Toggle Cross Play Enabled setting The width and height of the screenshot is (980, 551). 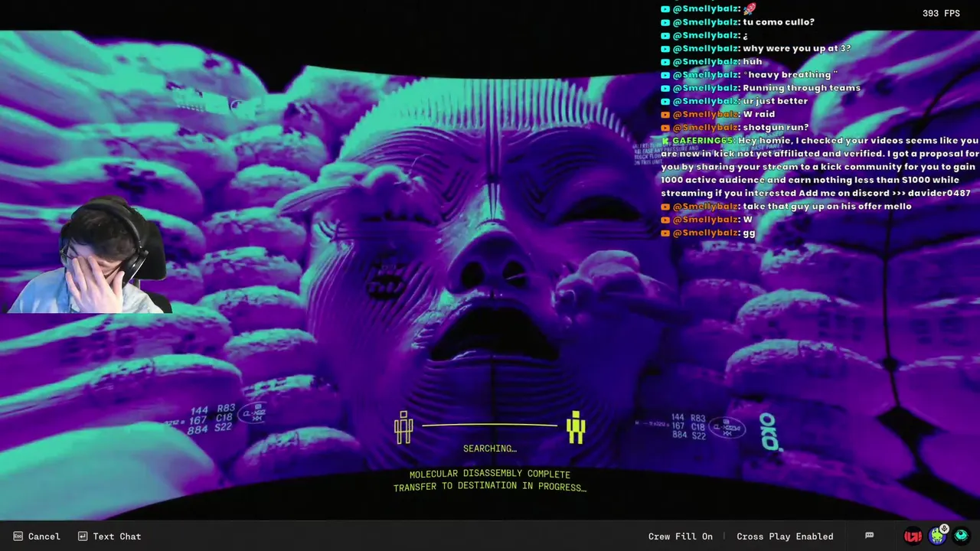coord(785,536)
